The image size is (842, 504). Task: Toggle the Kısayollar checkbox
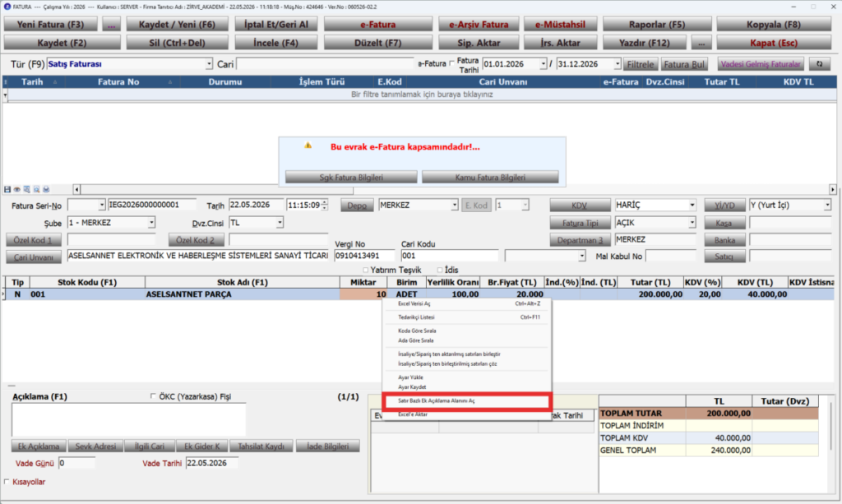pyautogui.click(x=7, y=482)
